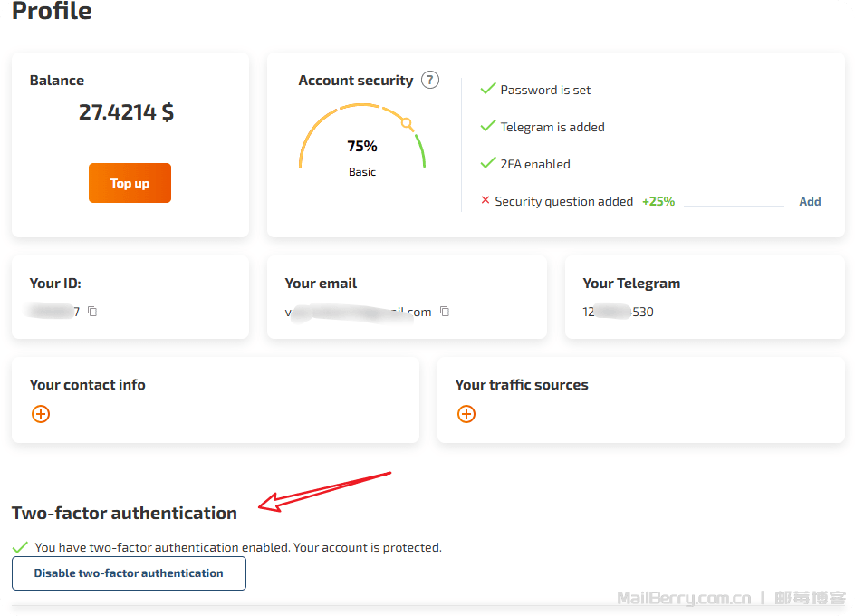Viewport: 855px width, 616px height.
Task: Click the 27.4214 $ balance amount
Action: tap(126, 112)
